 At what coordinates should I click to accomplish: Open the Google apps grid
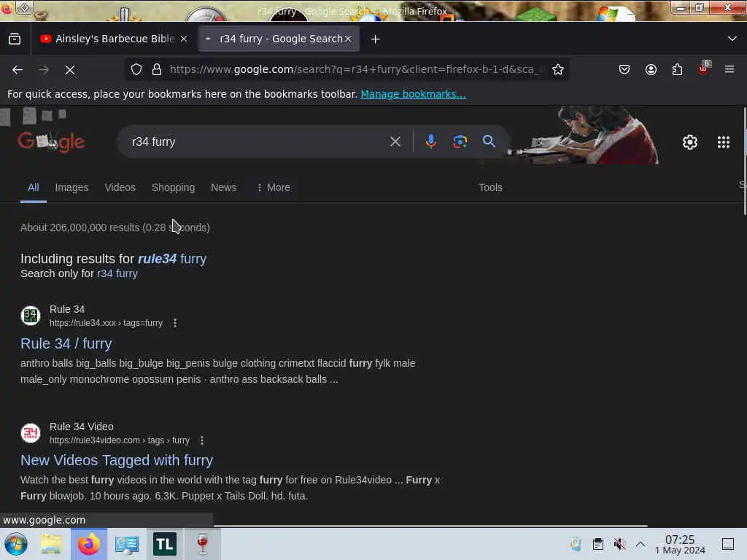pyautogui.click(x=724, y=142)
